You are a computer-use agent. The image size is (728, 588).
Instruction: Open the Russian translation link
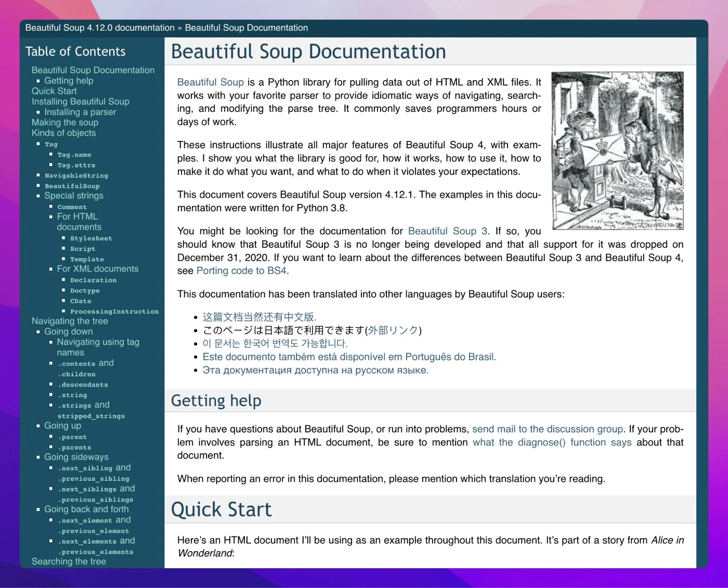(x=316, y=370)
